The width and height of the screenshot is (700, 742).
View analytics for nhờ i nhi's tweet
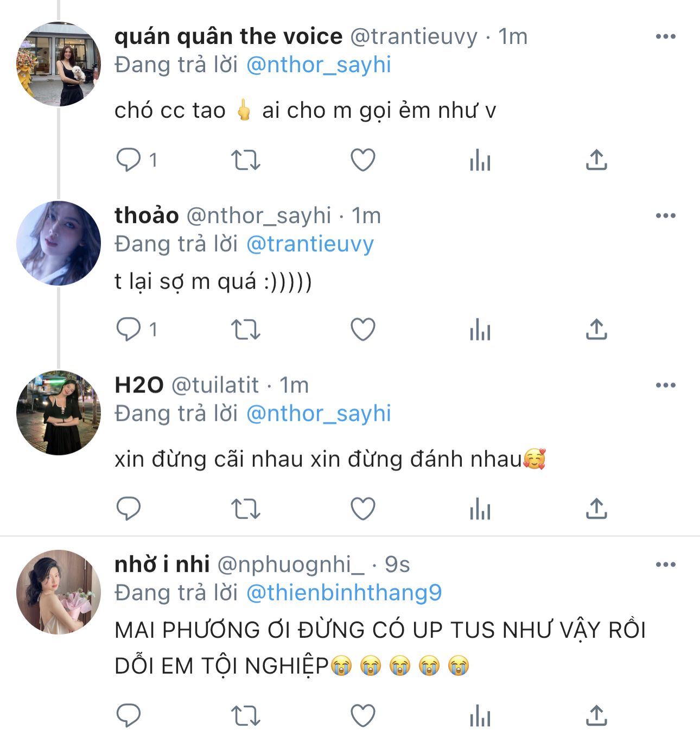(x=480, y=716)
